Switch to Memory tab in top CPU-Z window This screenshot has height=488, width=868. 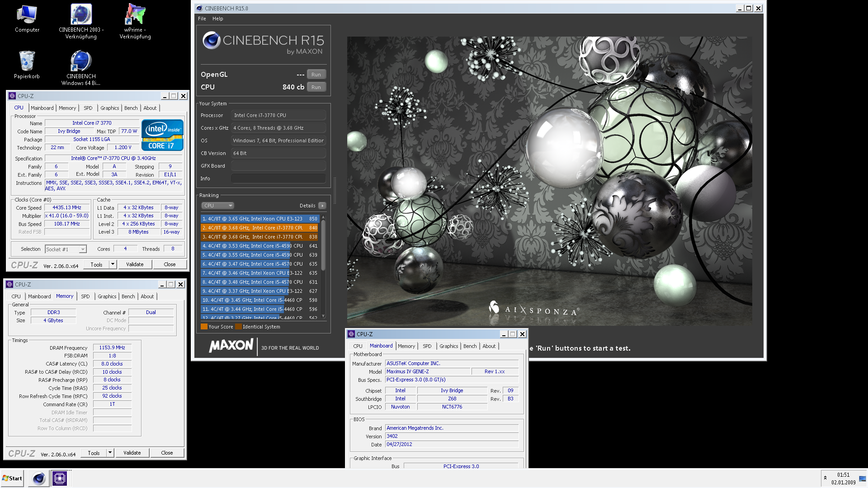pos(67,108)
